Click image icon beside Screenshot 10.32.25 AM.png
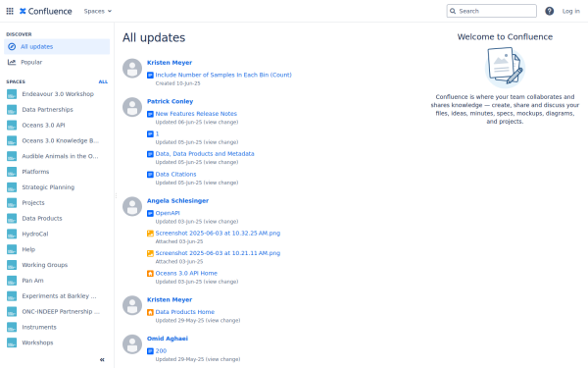The height and width of the screenshot is (368, 588). [150, 234]
